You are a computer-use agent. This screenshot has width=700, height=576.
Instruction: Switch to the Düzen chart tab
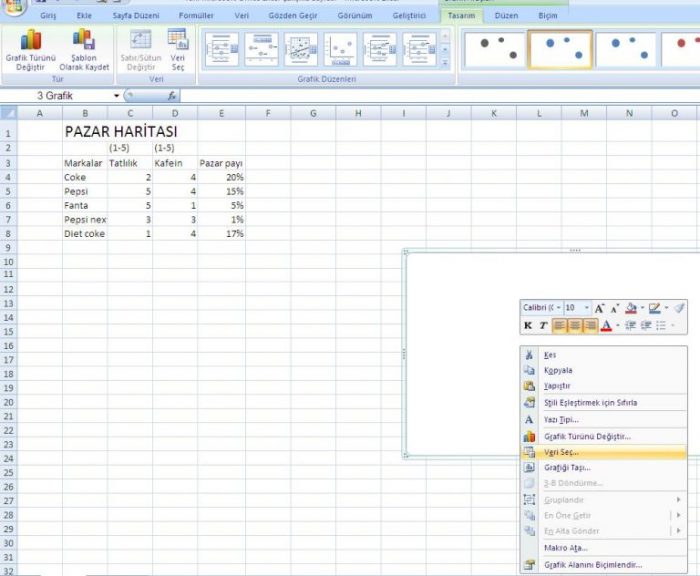click(506, 16)
